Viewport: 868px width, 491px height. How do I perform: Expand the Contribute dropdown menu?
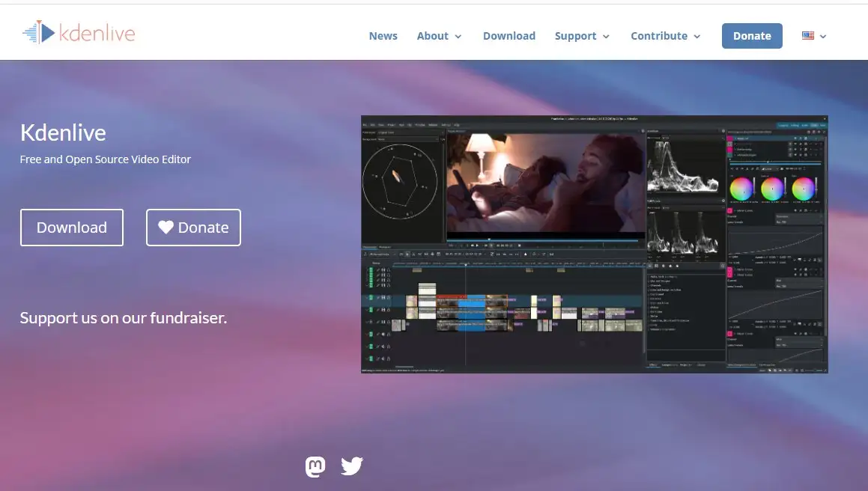(x=665, y=36)
